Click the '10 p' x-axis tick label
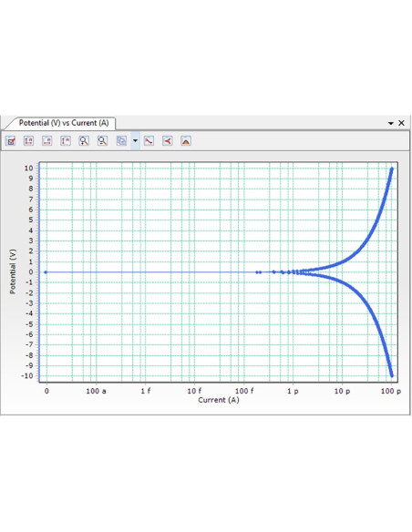The image size is (412, 532). tap(342, 391)
